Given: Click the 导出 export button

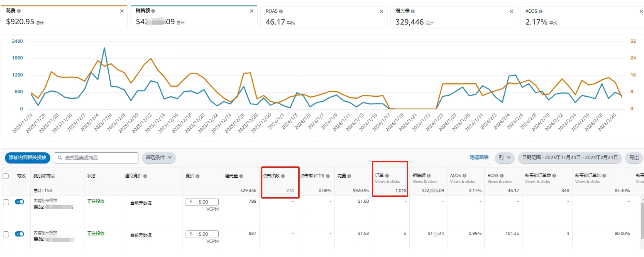Looking at the screenshot, I should point(634,158).
